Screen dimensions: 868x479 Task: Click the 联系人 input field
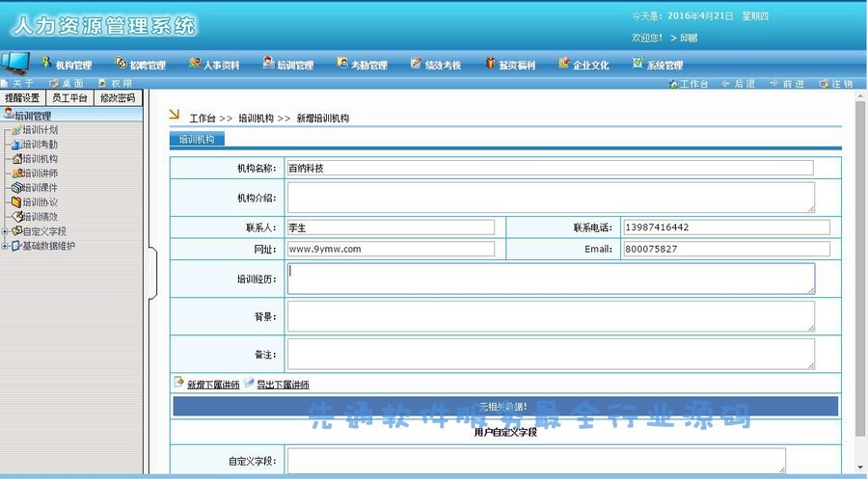pyautogui.click(x=391, y=227)
